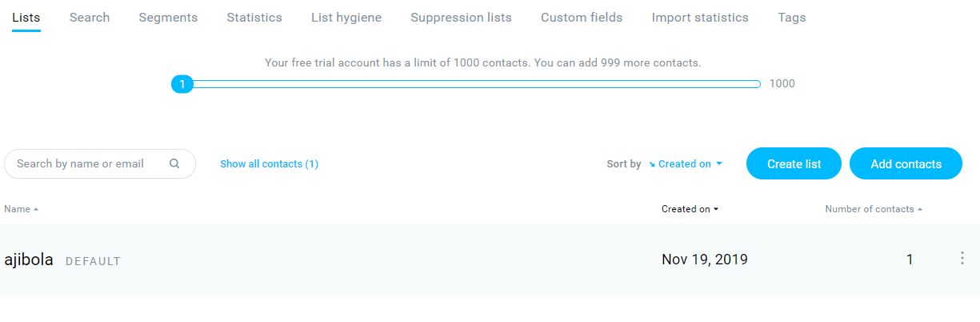Open the Sort by Created on dropdown
980x322 pixels.
click(x=686, y=163)
